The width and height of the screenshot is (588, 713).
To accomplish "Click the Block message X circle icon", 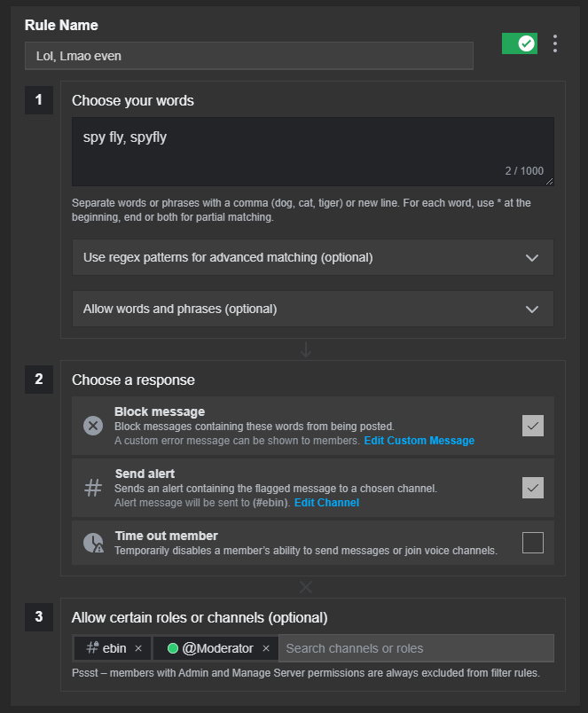I will (x=93, y=426).
